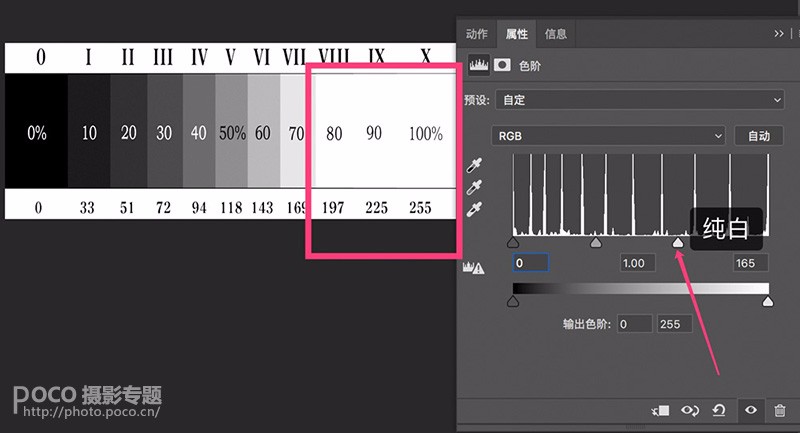The height and width of the screenshot is (433, 800).
Task: Click the 色阶 panel title text
Action: (530, 66)
